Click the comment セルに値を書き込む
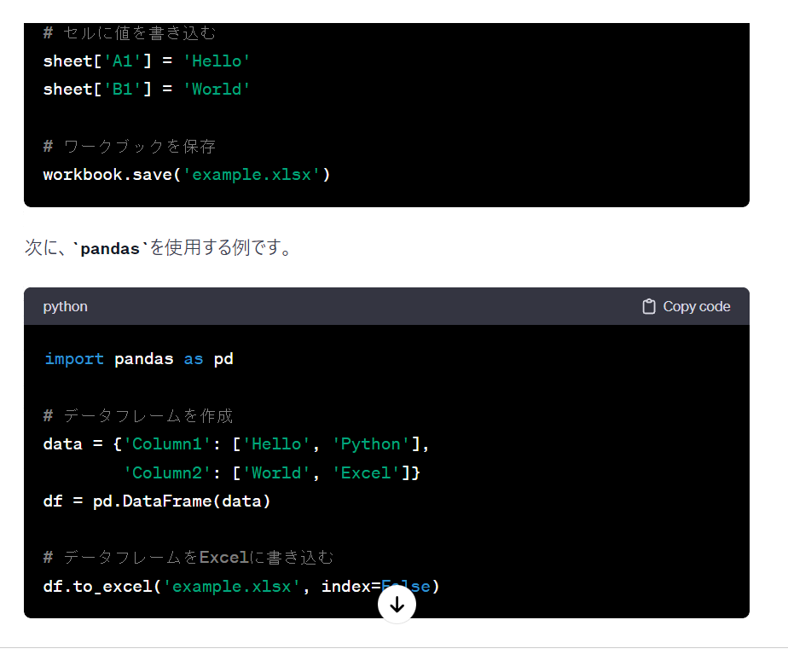Image resolution: width=788 pixels, height=672 pixels. click(x=130, y=33)
